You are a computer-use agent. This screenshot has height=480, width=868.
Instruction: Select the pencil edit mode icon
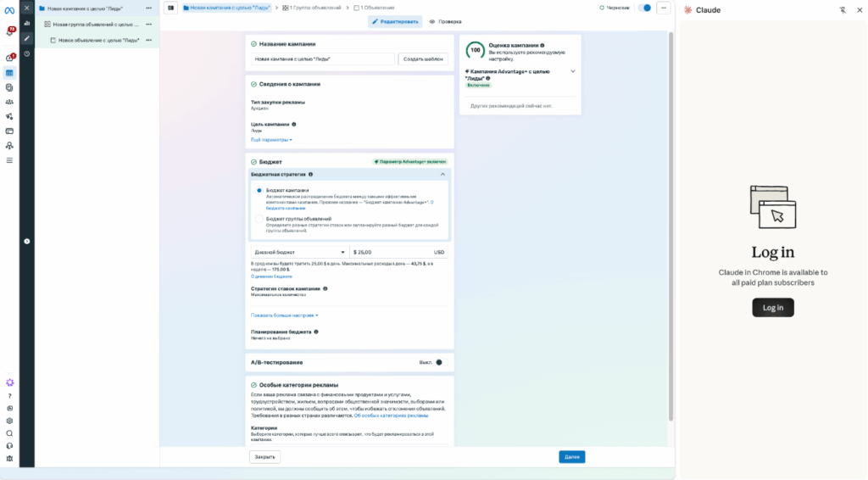click(x=26, y=38)
